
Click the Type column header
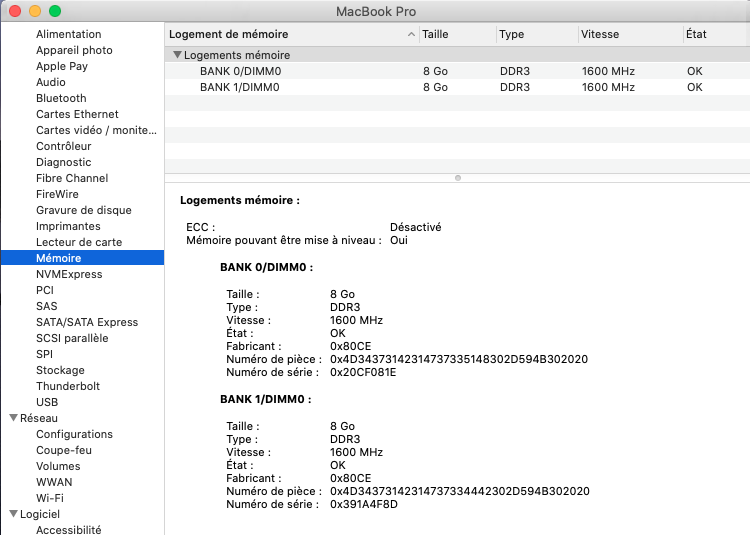(x=537, y=34)
